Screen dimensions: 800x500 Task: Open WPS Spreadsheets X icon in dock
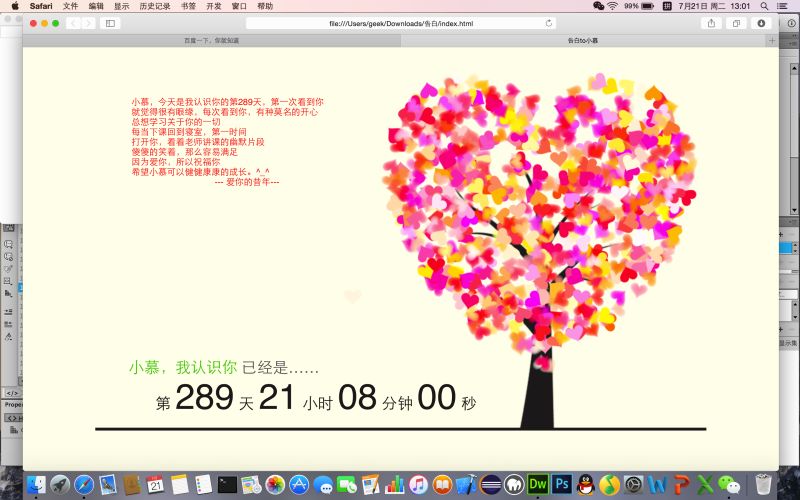(x=705, y=484)
